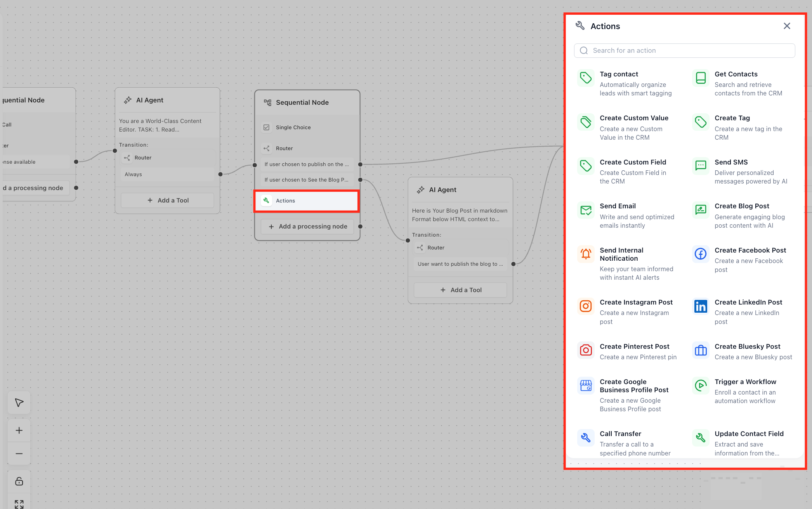Click the Google Business Profile Post icon
This screenshot has width=812, height=509.
click(x=586, y=386)
